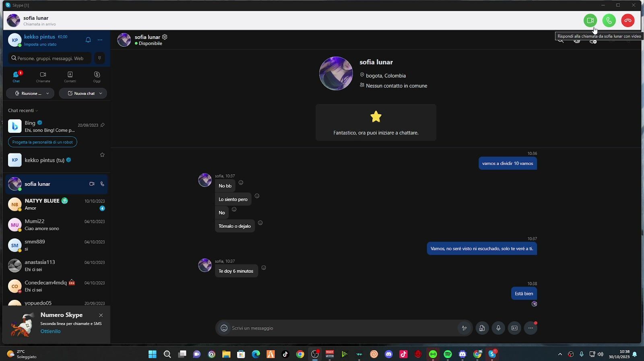Click Progetta la personalità di un robot
644x361 pixels.
click(x=42, y=142)
